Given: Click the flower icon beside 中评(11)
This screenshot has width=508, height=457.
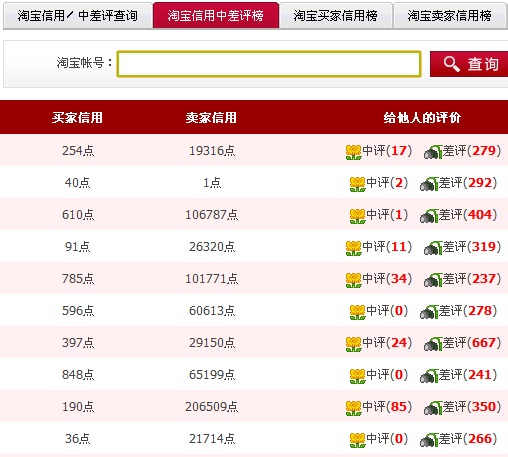Looking at the screenshot, I should [x=353, y=248].
